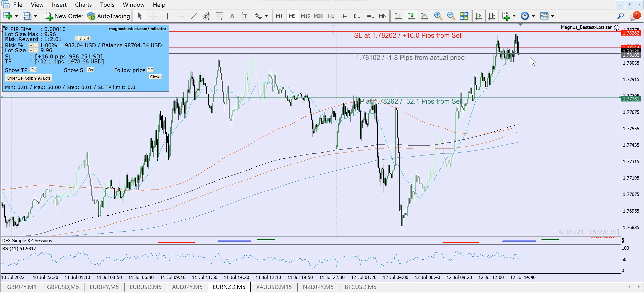Image resolution: width=644 pixels, height=293 pixels.
Task: Switch chart to candlesticks view
Action: tap(411, 16)
